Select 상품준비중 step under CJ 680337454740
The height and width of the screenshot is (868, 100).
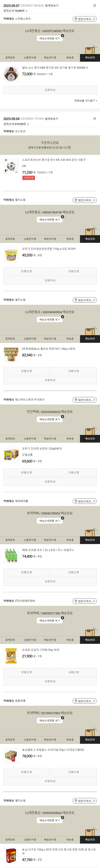click(x=30, y=239)
